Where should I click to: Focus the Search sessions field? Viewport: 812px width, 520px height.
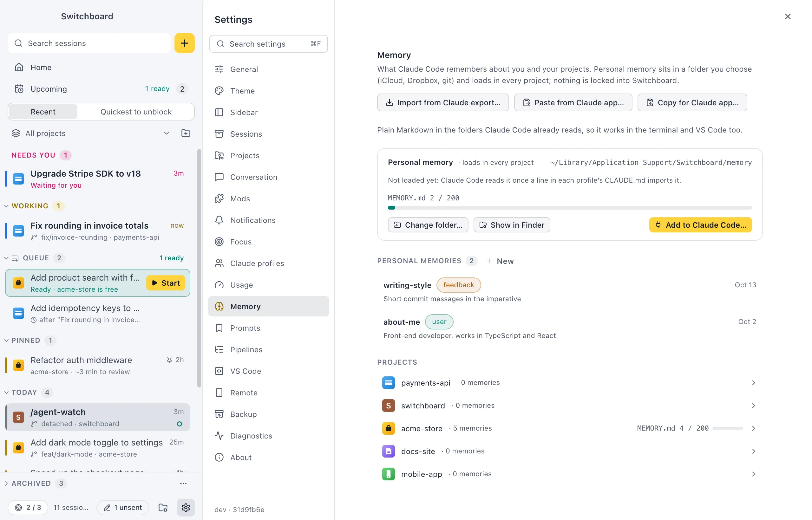coord(89,43)
